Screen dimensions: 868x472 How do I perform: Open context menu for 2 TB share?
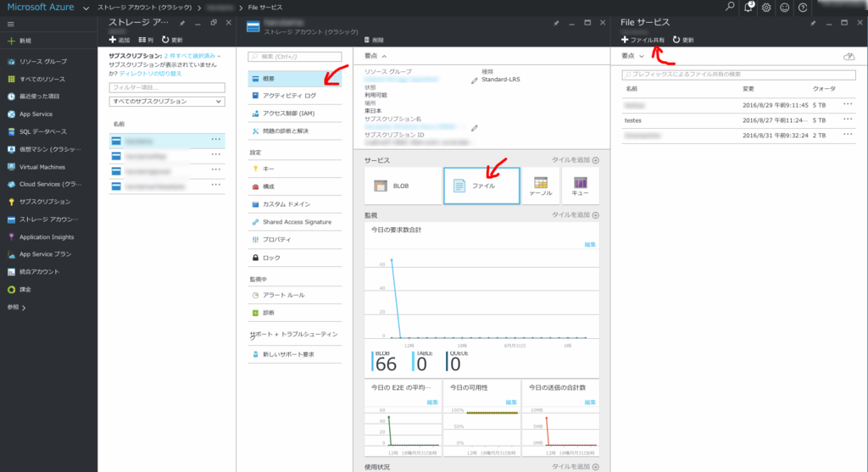pos(848,135)
